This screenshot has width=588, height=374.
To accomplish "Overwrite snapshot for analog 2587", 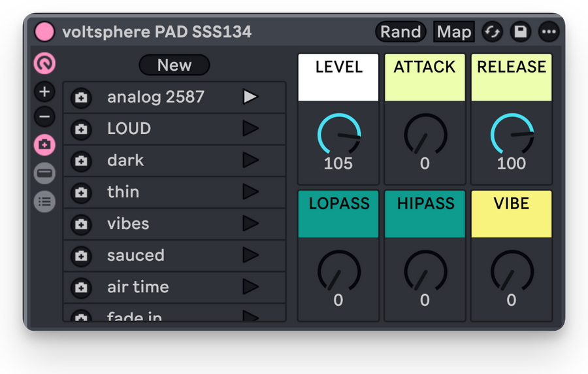I will point(81,97).
